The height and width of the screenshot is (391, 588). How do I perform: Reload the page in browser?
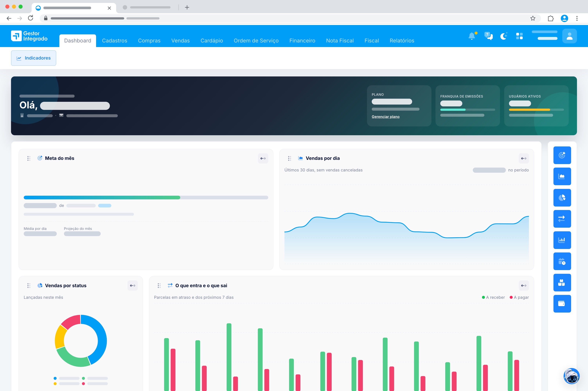pyautogui.click(x=31, y=18)
